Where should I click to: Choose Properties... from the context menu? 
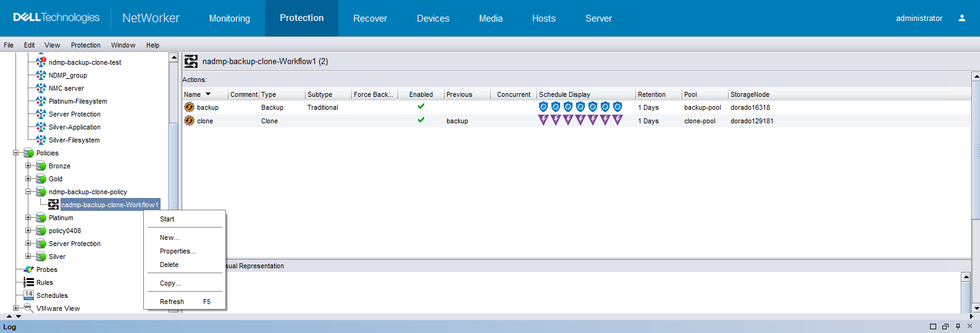coord(185,251)
